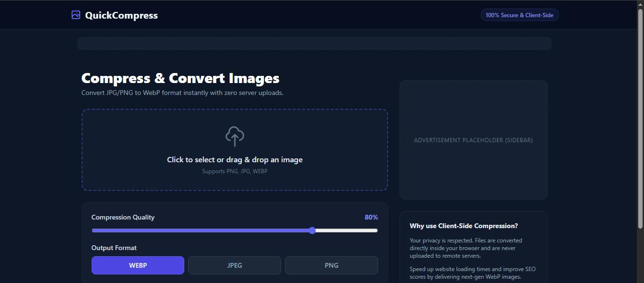Click the Compression Quality slider handle

[x=312, y=231]
